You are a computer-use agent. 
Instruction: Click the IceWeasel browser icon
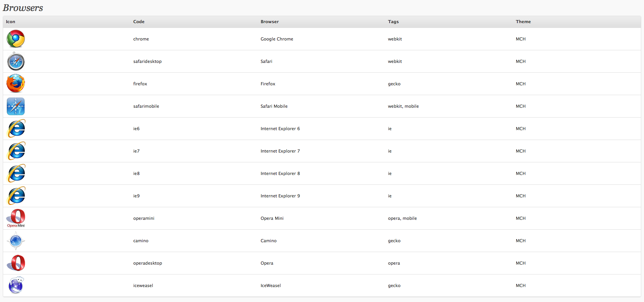pyautogui.click(x=16, y=285)
